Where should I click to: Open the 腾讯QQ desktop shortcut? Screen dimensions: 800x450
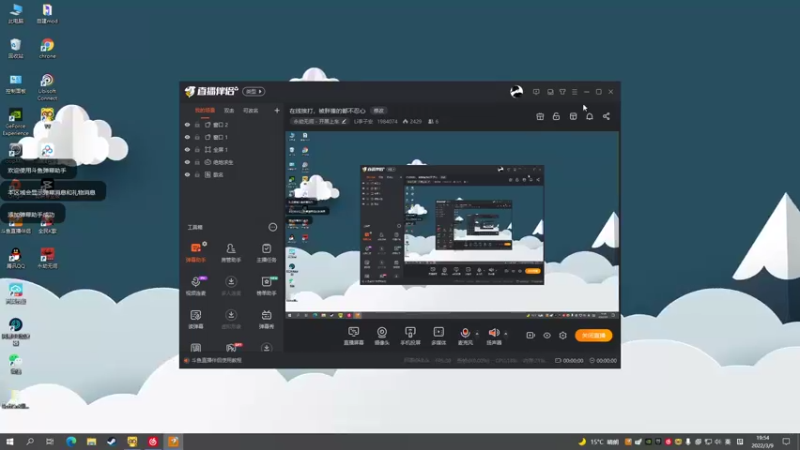click(x=15, y=258)
